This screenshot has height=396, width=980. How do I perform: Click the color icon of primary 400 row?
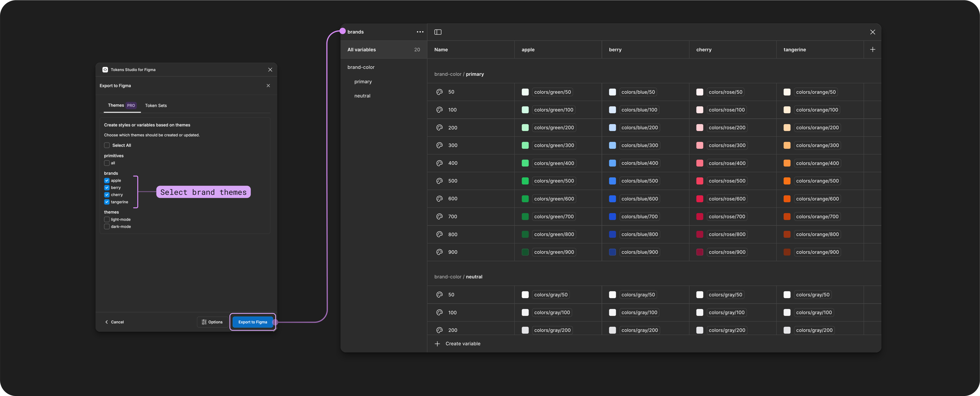point(439,163)
